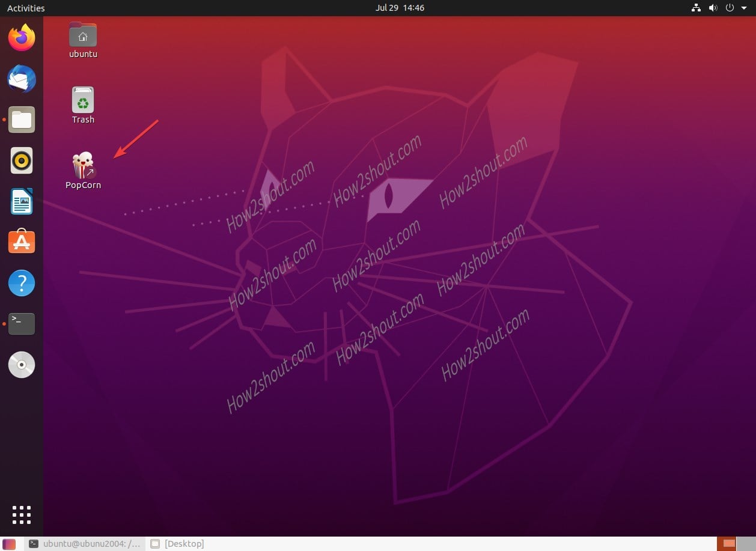Launch Rhythmbox music player

pos(22,160)
